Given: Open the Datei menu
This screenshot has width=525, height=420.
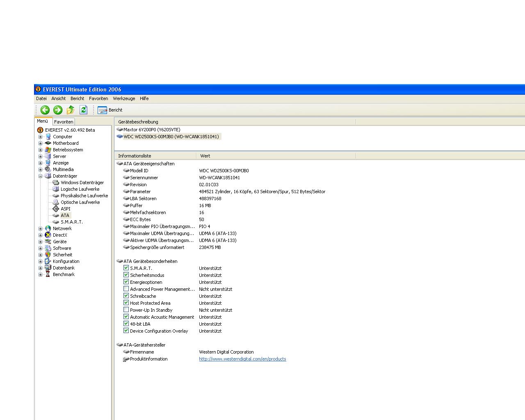Looking at the screenshot, I should (x=41, y=98).
